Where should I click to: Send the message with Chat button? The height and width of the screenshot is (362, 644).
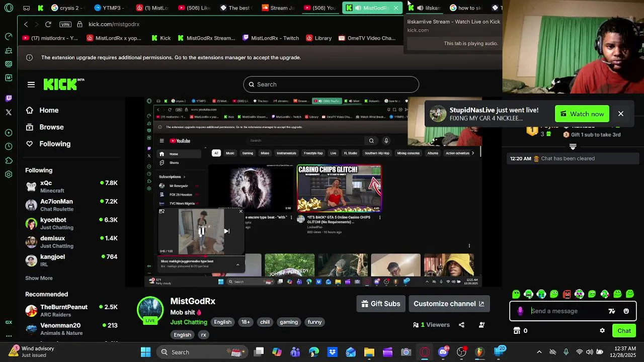(624, 331)
